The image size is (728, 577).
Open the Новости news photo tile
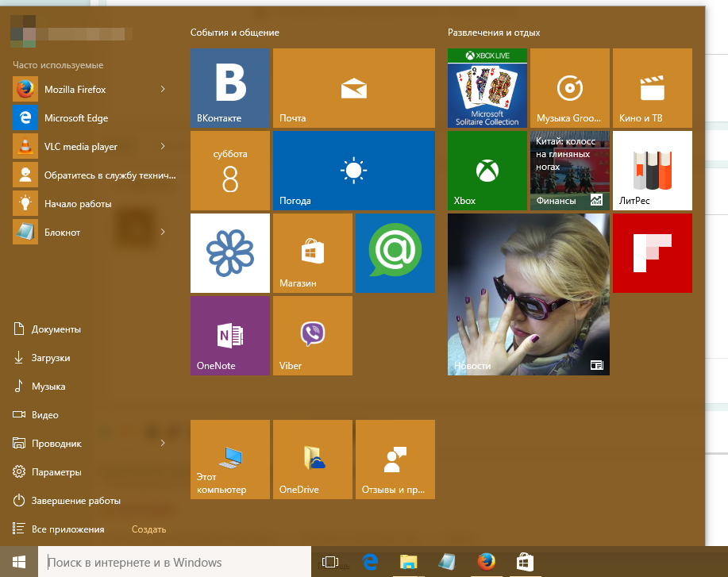pos(528,294)
